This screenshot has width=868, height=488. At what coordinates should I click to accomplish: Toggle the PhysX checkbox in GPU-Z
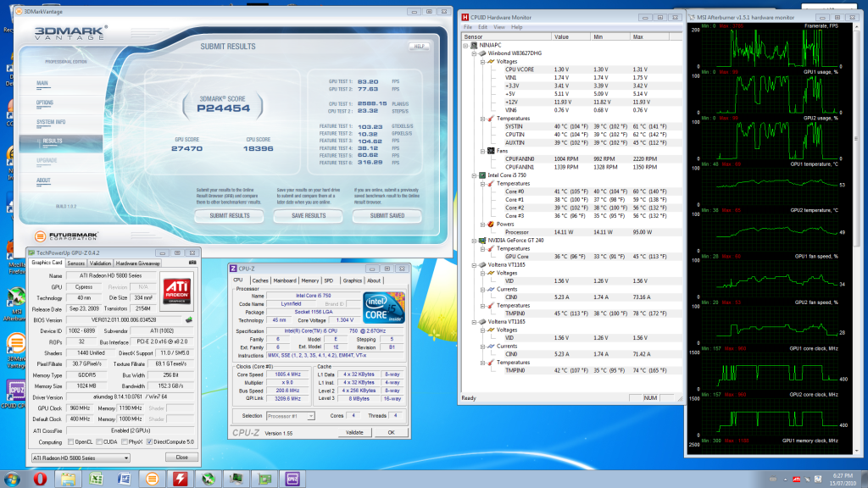124,441
